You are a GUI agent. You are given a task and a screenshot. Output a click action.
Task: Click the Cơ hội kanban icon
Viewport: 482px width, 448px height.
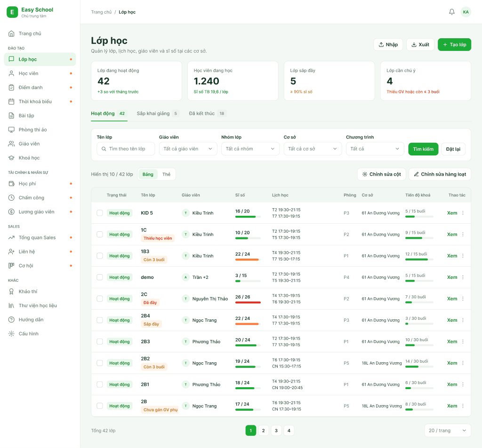[x=11, y=266]
